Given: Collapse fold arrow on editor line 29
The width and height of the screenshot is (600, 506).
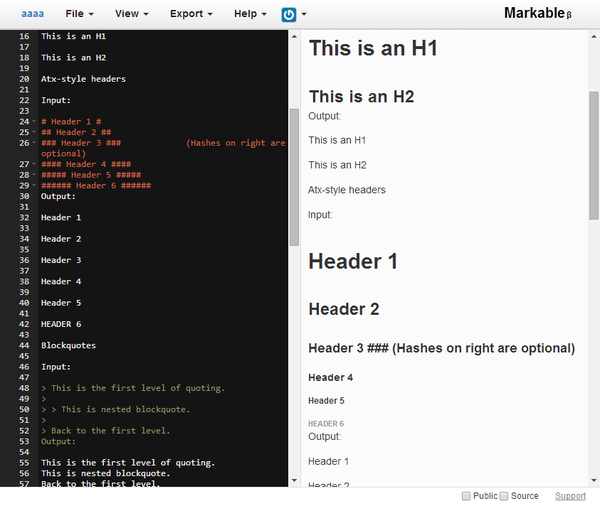Looking at the screenshot, I should click(x=34, y=186).
